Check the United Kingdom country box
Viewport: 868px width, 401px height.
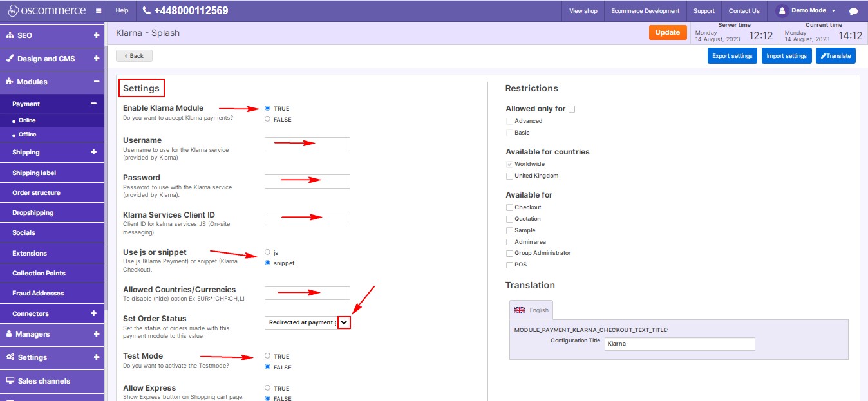(x=509, y=176)
